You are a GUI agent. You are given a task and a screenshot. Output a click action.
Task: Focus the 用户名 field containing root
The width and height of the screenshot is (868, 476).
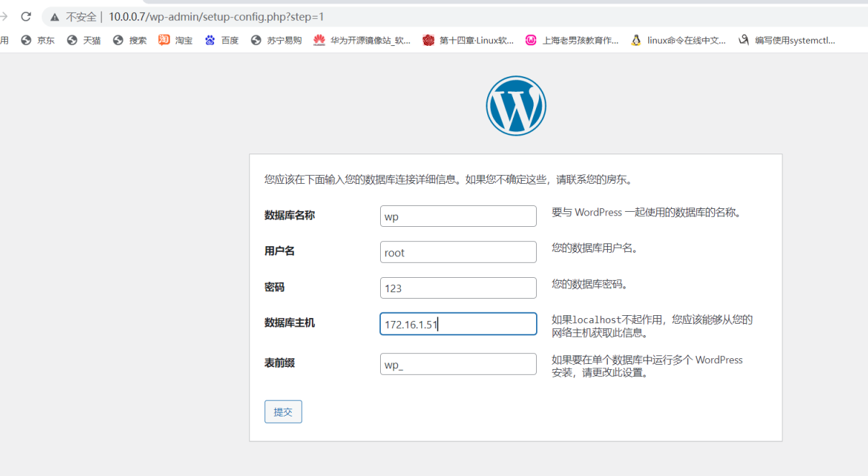(x=458, y=252)
